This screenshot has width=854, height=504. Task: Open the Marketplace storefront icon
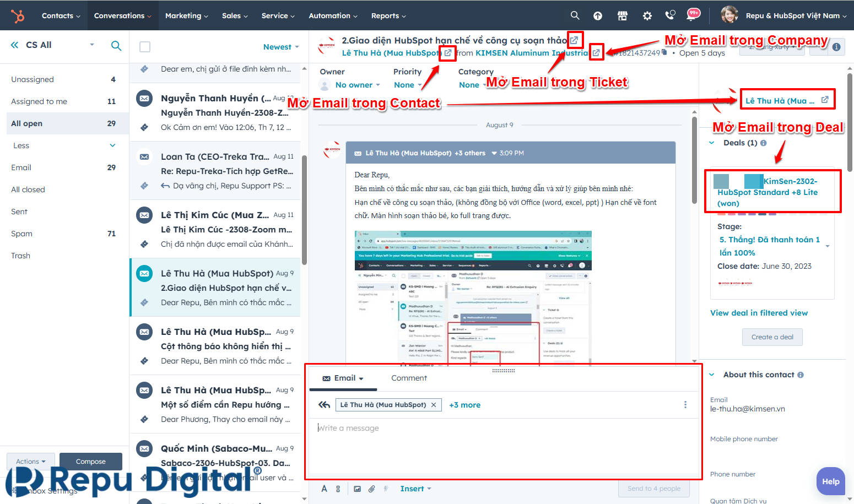click(x=623, y=16)
